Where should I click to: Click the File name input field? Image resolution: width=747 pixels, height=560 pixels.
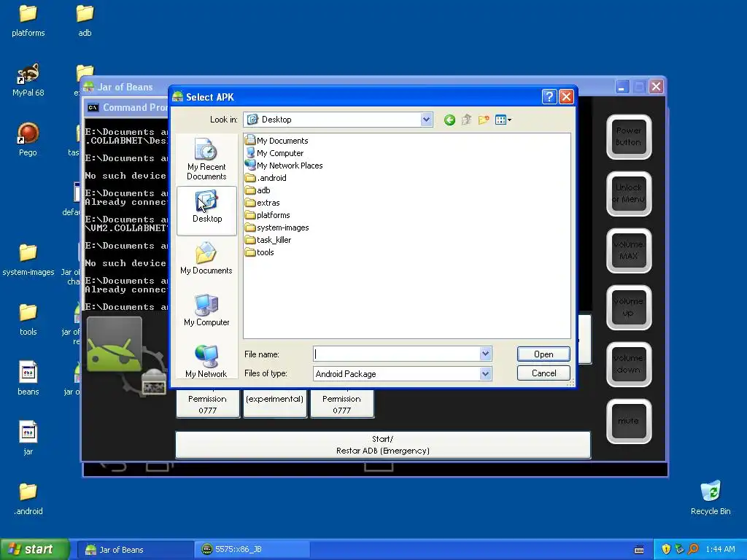point(396,354)
